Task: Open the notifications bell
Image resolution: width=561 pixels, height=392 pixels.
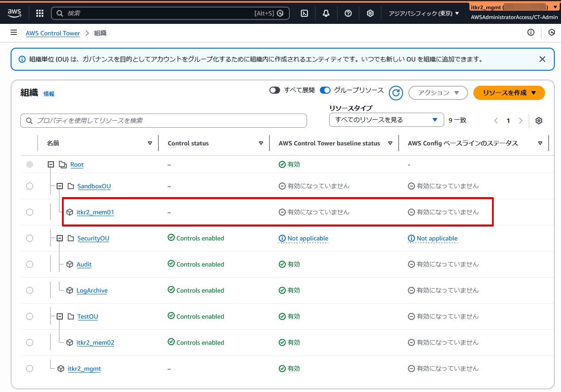Action: point(326,13)
